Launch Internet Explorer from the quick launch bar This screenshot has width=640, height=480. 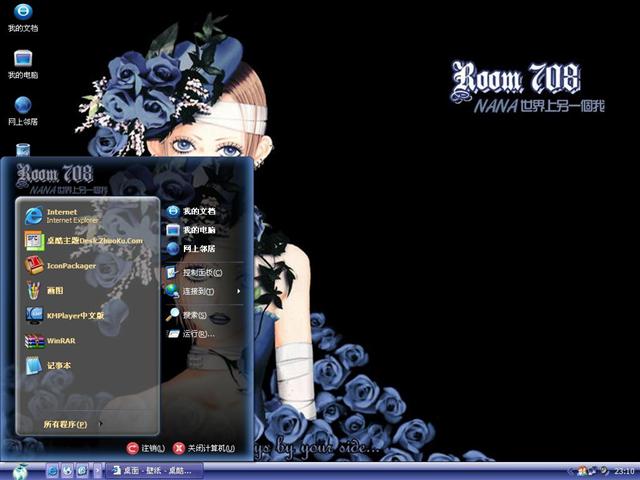[53, 471]
